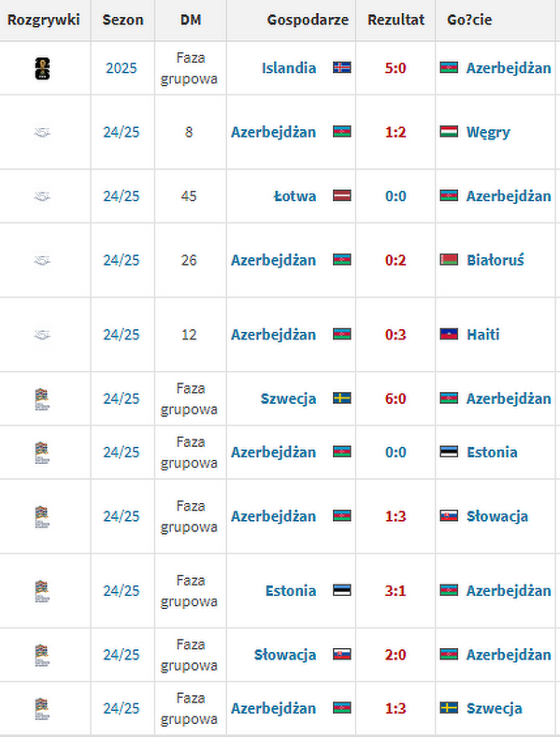Click the World Cup trophy competition icon
The width and height of the screenshot is (560, 737).
(42, 68)
